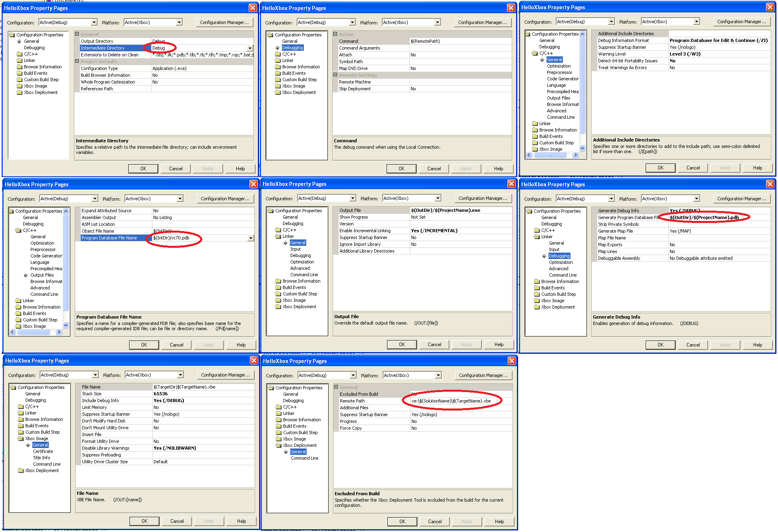Click Cancel in the Command debugging window
This screenshot has width=778, height=532.
click(434, 169)
